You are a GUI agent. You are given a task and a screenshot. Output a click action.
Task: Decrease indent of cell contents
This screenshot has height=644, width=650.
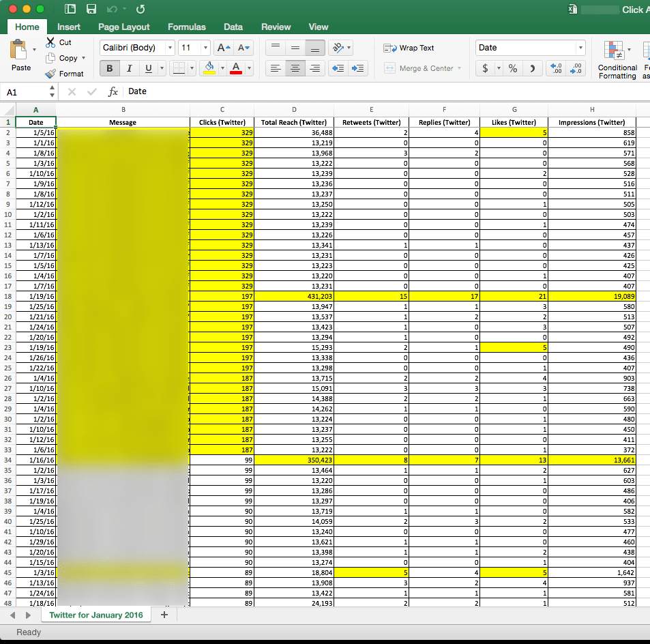tap(338, 68)
